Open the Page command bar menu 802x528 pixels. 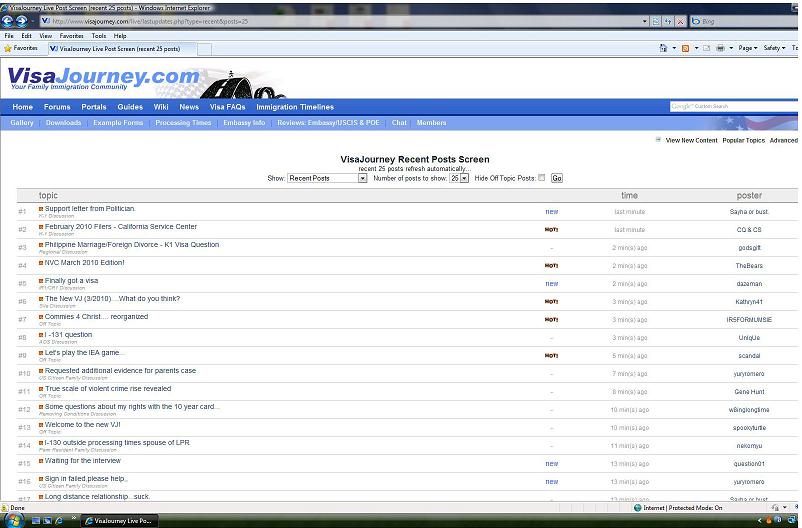coord(748,48)
